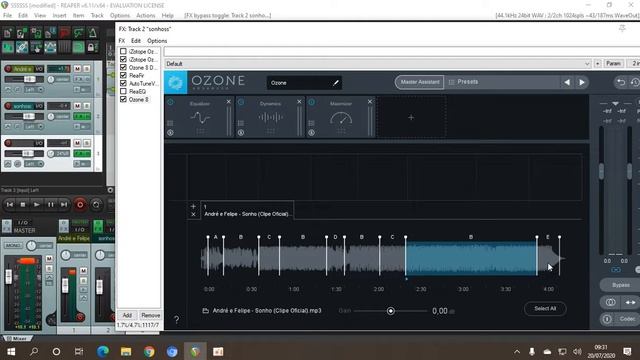The height and width of the screenshot is (360, 640).
Task: Mute the André track in track panel
Action: coord(77,69)
